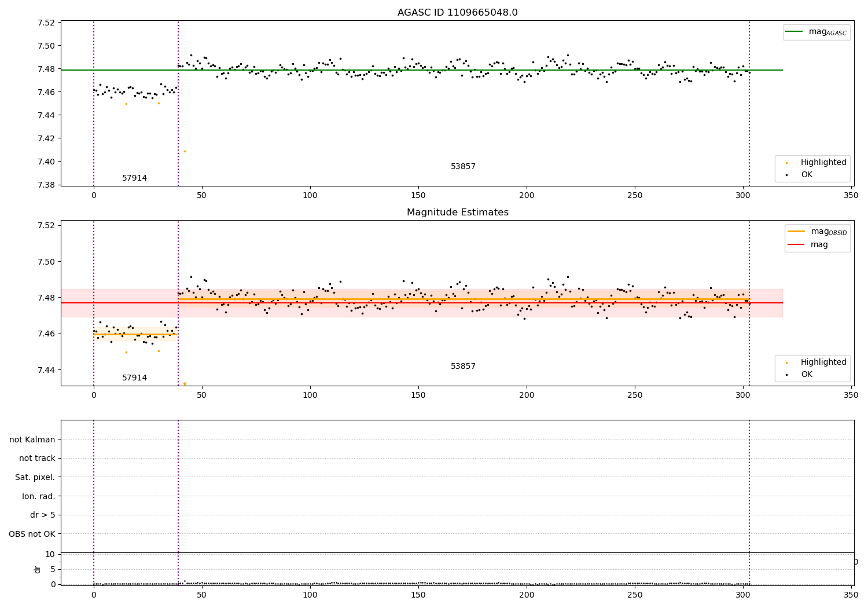
Task: Click the 7.38 tick in the top plot
Action: [45, 185]
